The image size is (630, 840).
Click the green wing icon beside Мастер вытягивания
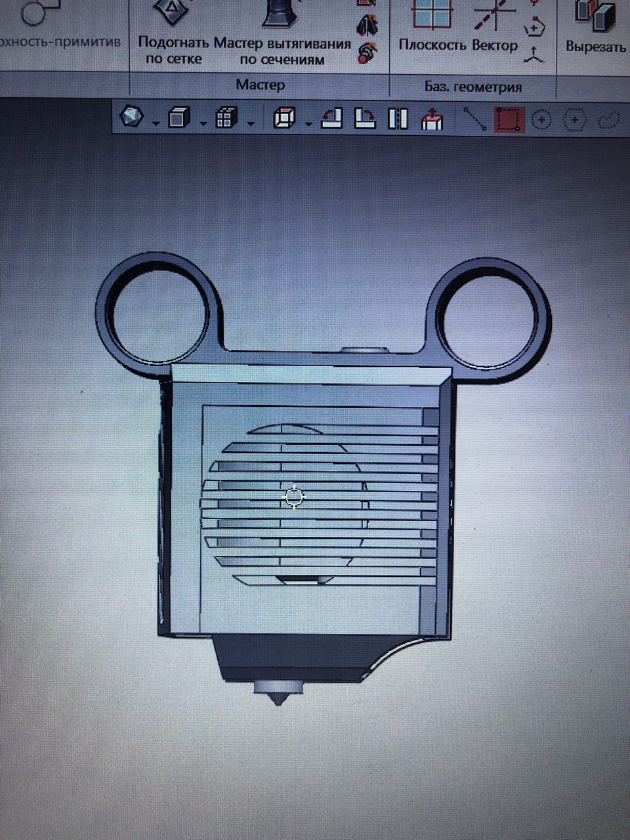(367, 24)
